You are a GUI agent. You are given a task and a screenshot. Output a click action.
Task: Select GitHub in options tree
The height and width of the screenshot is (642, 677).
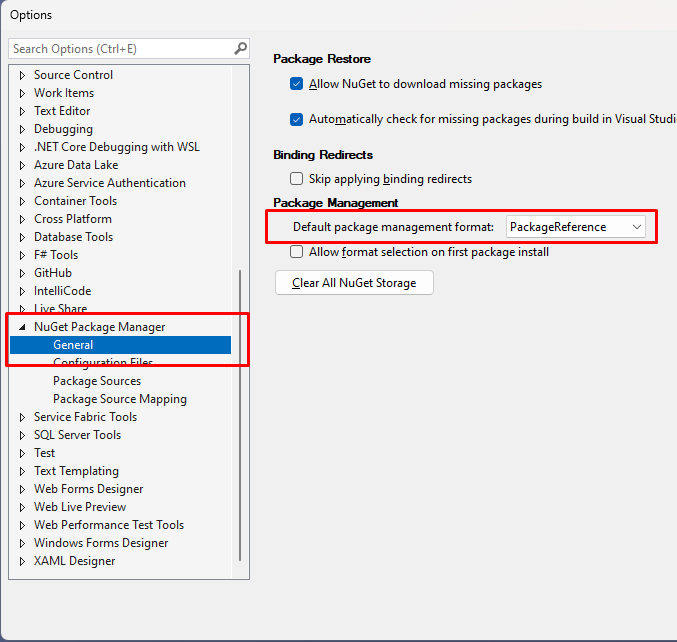point(53,273)
